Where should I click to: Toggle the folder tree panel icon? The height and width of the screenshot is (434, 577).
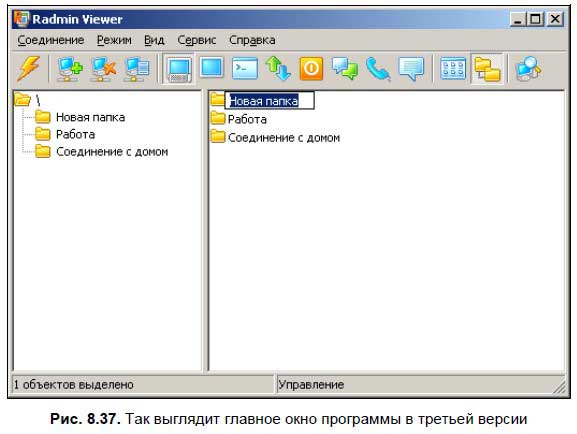tap(487, 69)
